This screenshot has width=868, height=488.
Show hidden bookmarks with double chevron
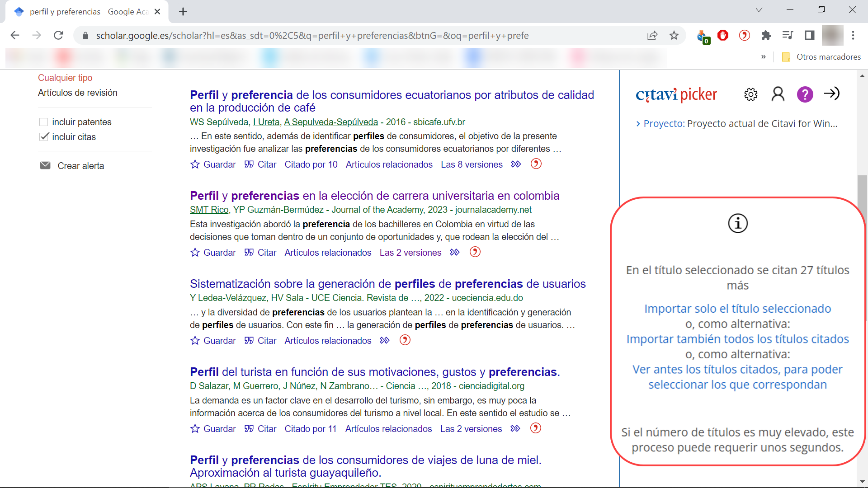[763, 57]
